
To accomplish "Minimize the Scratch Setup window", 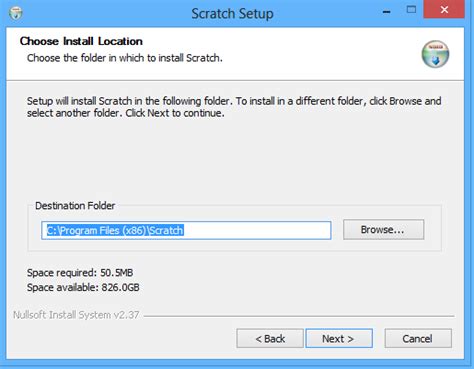I will tap(387, 12).
